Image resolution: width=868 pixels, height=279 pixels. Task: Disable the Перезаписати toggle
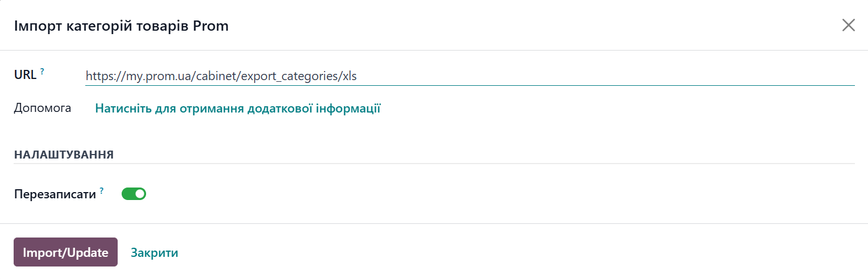(x=134, y=194)
